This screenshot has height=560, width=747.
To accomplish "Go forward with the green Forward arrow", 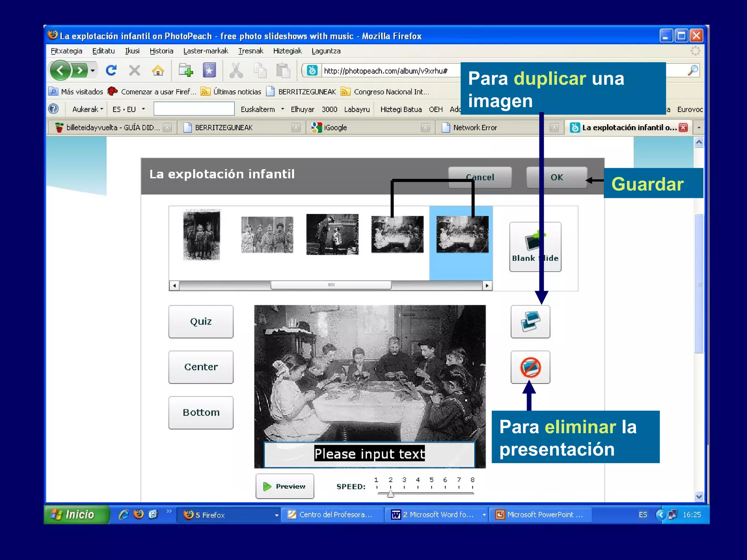I will 79,70.
